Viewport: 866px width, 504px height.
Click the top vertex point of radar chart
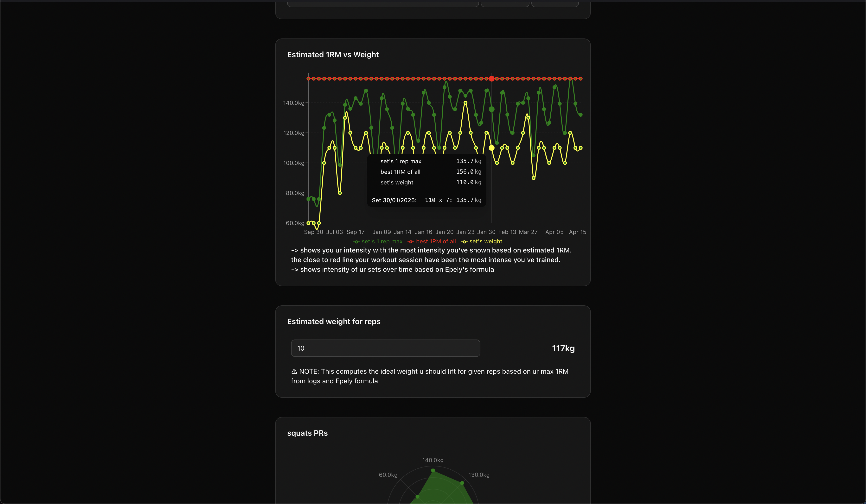click(x=433, y=470)
